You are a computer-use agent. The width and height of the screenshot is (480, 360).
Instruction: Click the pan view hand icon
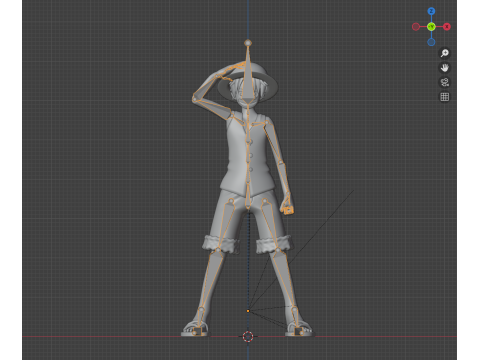point(444,68)
